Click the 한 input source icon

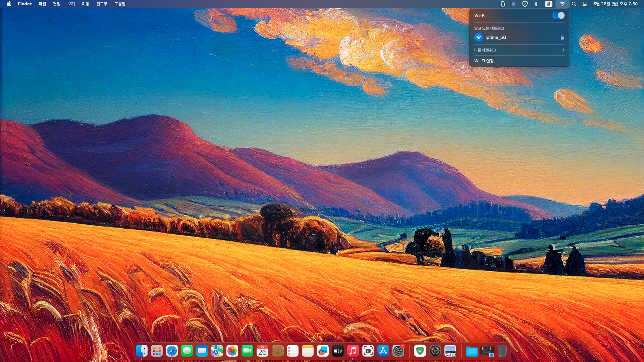coord(548,4)
